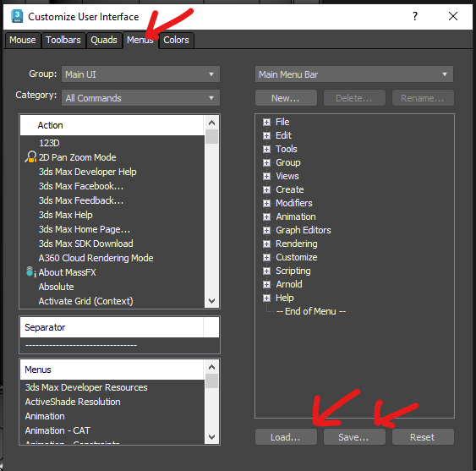The width and height of the screenshot is (476, 471).
Task: Select the 2D Pan Zoom Mode action
Action: pos(78,157)
